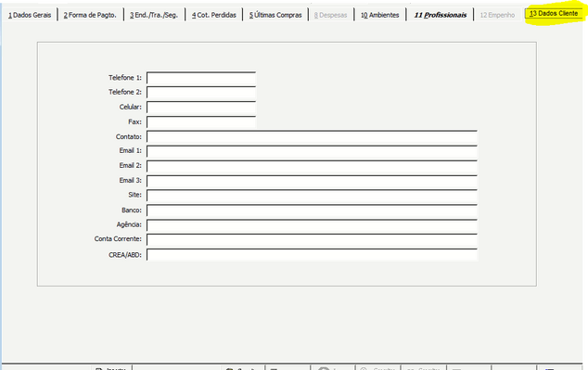Select the 11 Profissionais tab
This screenshot has height=370, width=588.
tap(440, 15)
